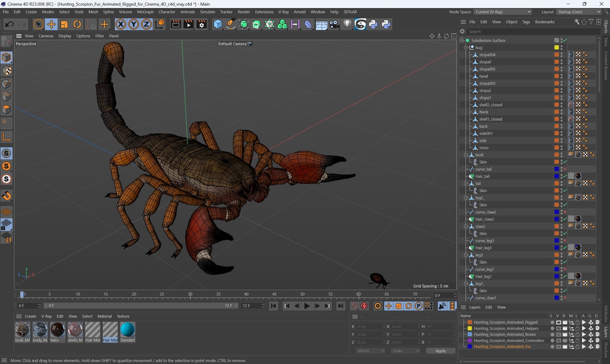
Task: Enable Texture mode in left toolbar
Action: coord(6,70)
